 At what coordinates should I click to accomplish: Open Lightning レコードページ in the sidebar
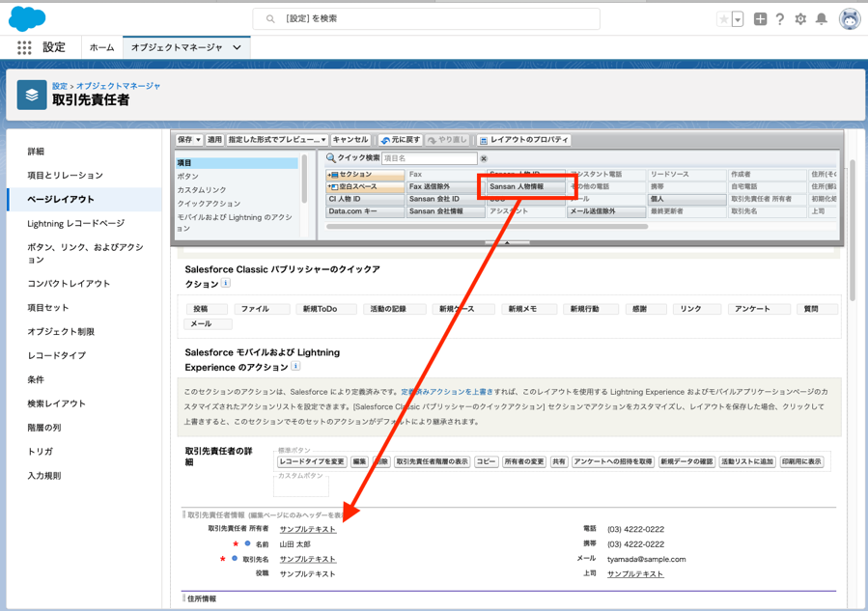tap(76, 224)
